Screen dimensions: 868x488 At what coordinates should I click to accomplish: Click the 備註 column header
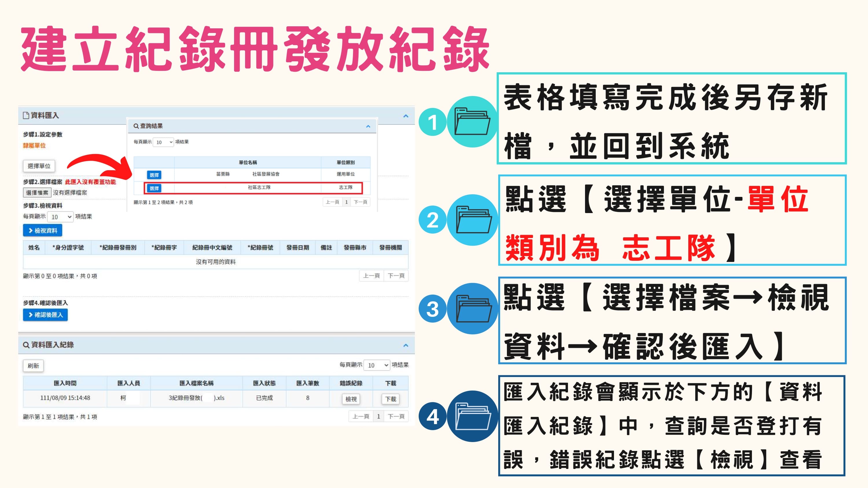click(326, 247)
